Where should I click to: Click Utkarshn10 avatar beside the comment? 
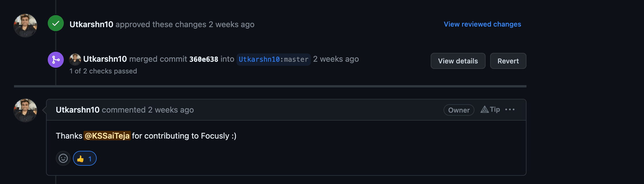(25, 110)
